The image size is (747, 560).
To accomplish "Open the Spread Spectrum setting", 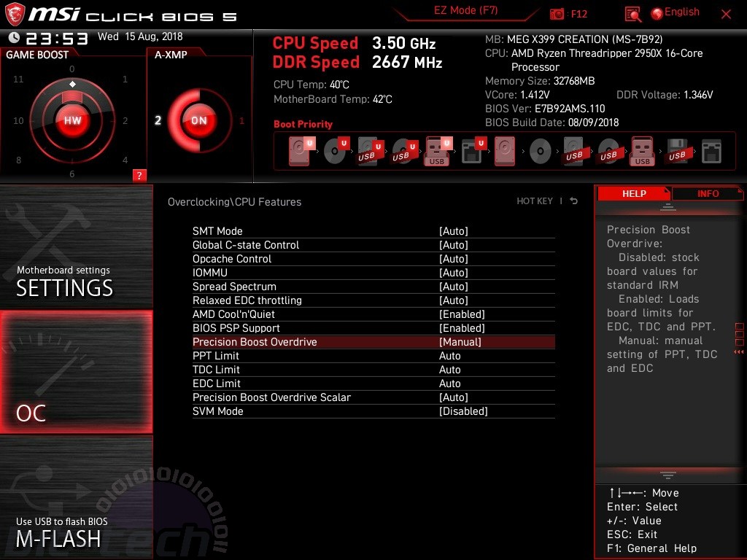I will point(373,286).
